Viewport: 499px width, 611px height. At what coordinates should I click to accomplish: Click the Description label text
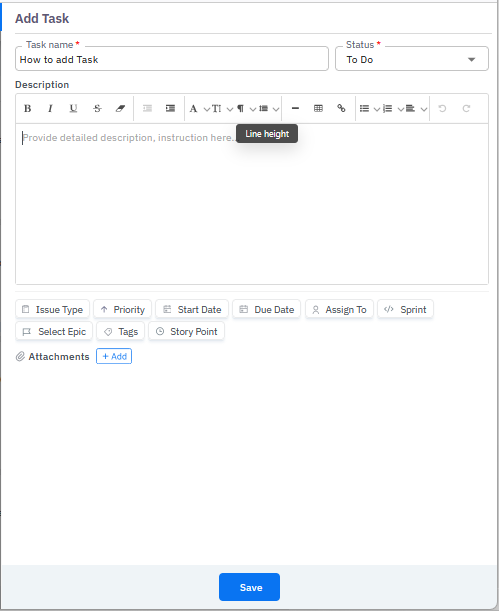pos(42,85)
